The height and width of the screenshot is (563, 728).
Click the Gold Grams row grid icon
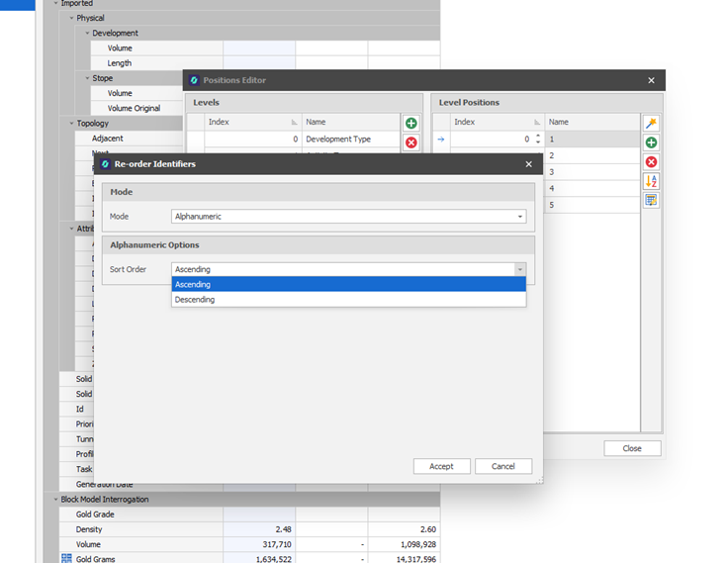click(66, 559)
